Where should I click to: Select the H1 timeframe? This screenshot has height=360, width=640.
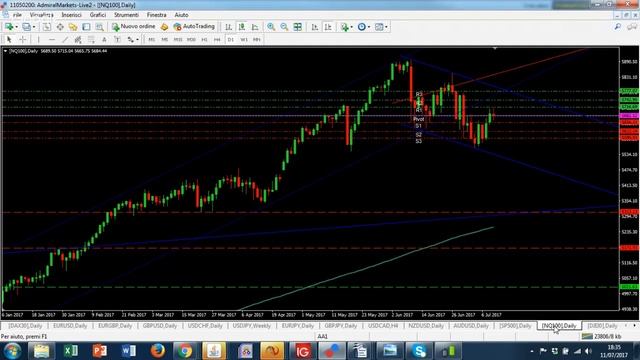tap(204, 40)
